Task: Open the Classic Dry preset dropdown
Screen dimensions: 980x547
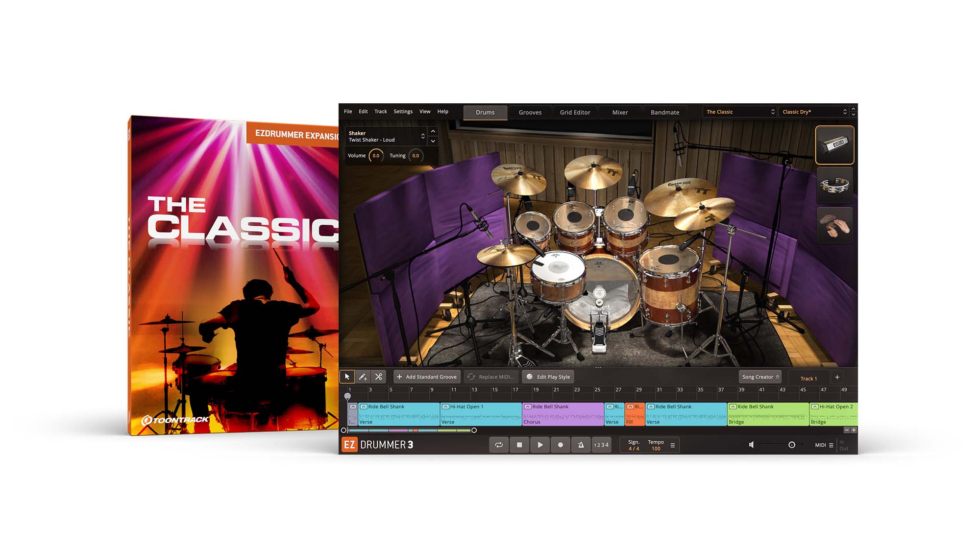Action: pyautogui.click(x=814, y=112)
